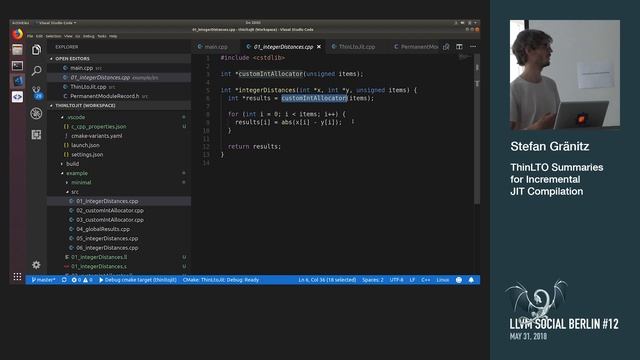Image resolution: width=640 pixels, height=360 pixels.
Task: Click the minimap code overview in the editor
Action: 464,57
